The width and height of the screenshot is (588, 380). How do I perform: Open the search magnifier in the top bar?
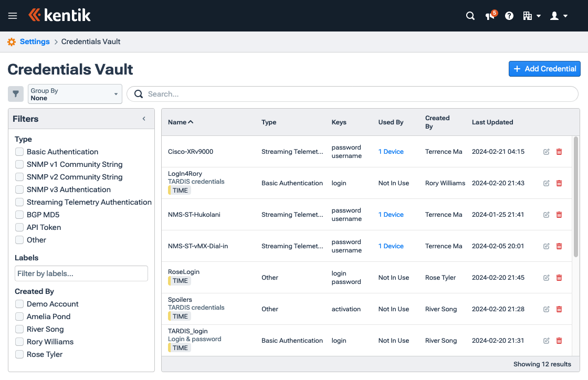click(x=470, y=16)
